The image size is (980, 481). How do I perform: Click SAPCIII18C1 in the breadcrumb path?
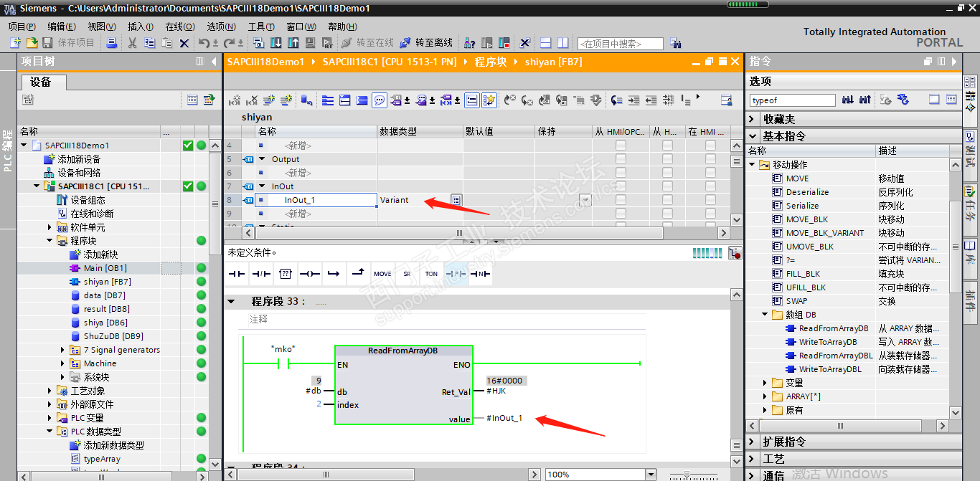click(390, 62)
